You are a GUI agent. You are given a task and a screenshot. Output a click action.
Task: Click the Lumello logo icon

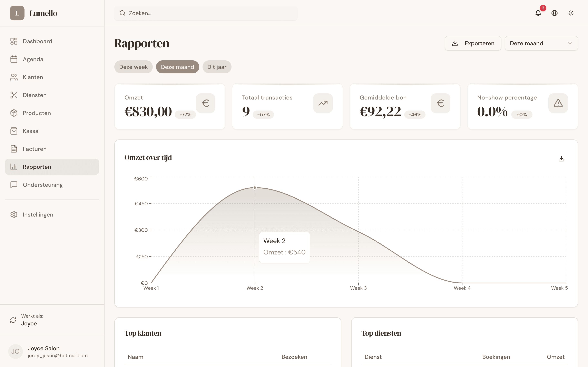17,13
